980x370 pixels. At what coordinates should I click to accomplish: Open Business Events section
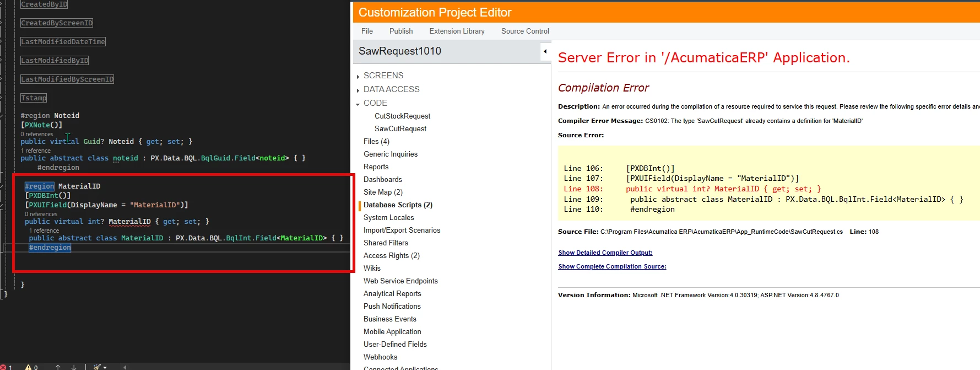click(390, 319)
